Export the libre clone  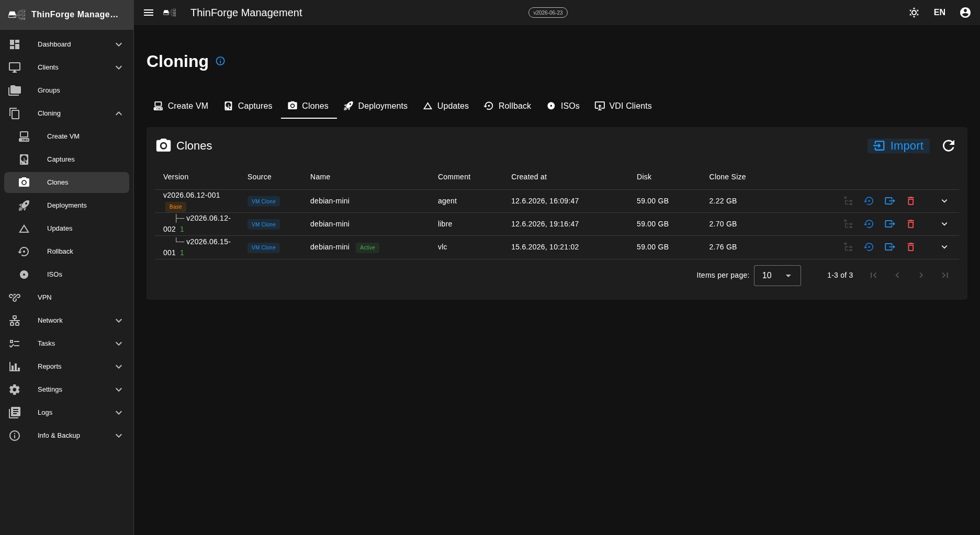pyautogui.click(x=889, y=224)
